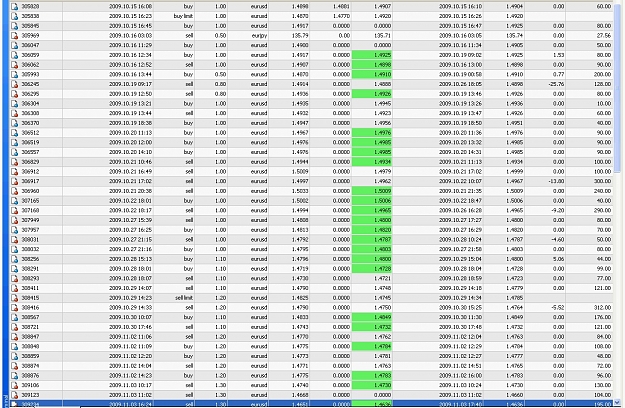The width and height of the screenshot is (625, 408).
Task: Click the red sell icon beside order 305969
Action: [14, 36]
